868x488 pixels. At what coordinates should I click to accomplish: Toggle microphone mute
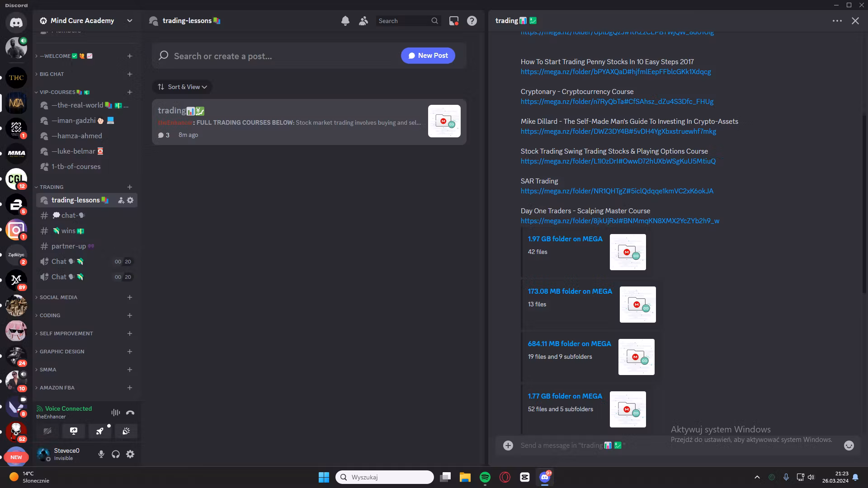[x=101, y=454]
